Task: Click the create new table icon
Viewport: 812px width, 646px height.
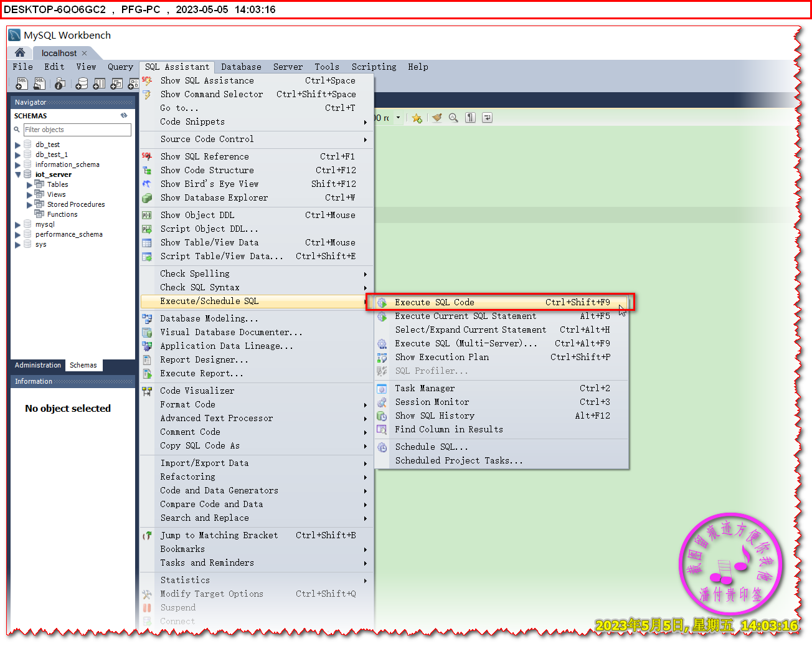Action: tap(99, 83)
